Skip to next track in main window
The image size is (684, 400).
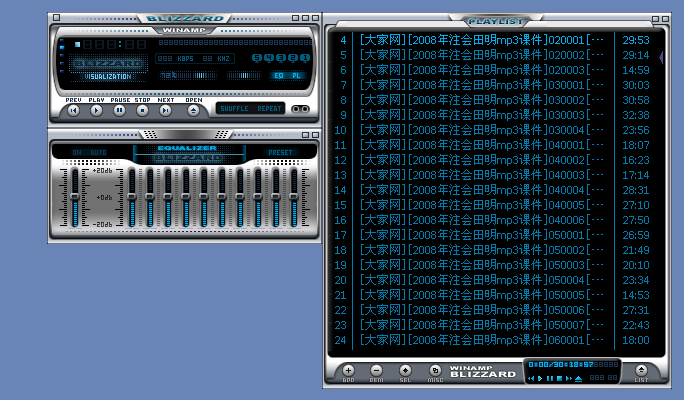(165, 111)
